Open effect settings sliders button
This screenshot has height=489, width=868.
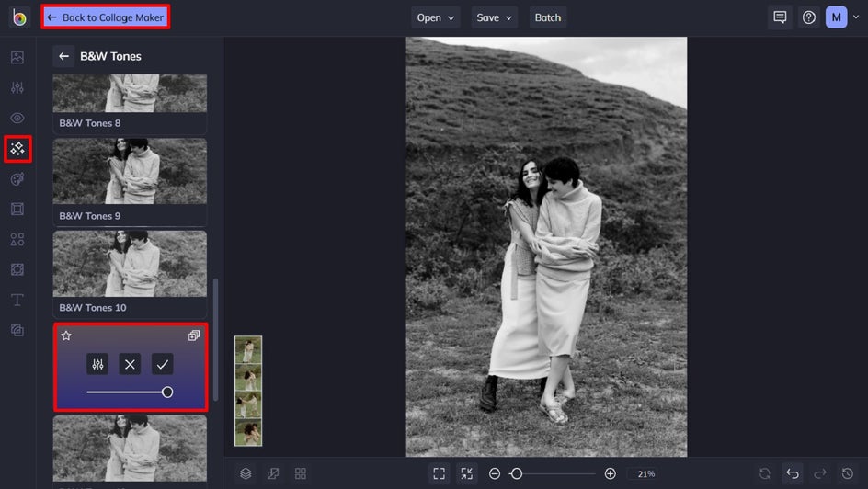pos(97,364)
